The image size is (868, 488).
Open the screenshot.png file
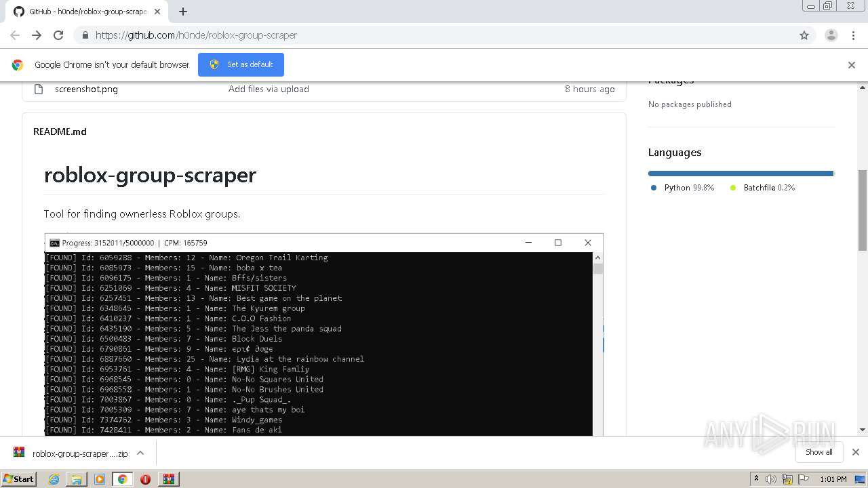coord(86,89)
